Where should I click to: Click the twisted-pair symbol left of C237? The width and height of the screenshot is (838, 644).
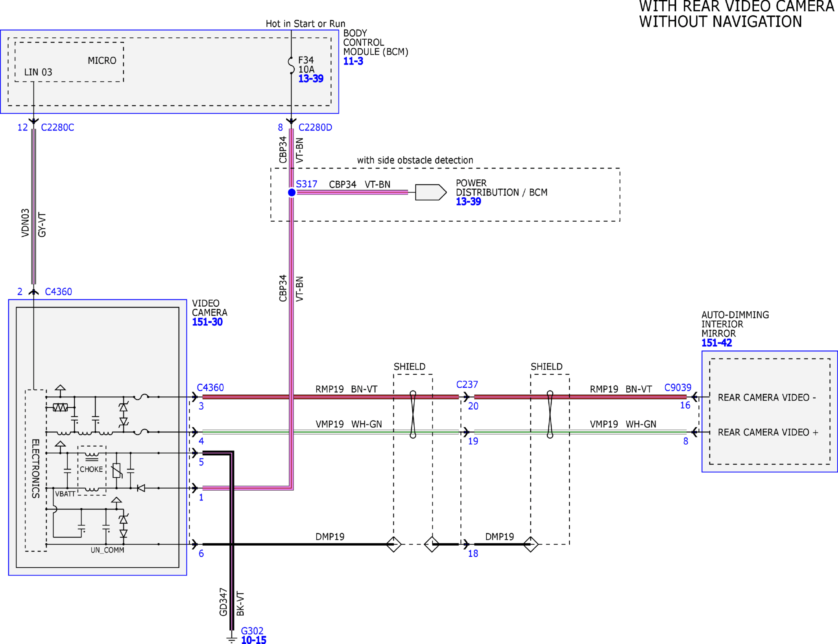[x=413, y=414]
